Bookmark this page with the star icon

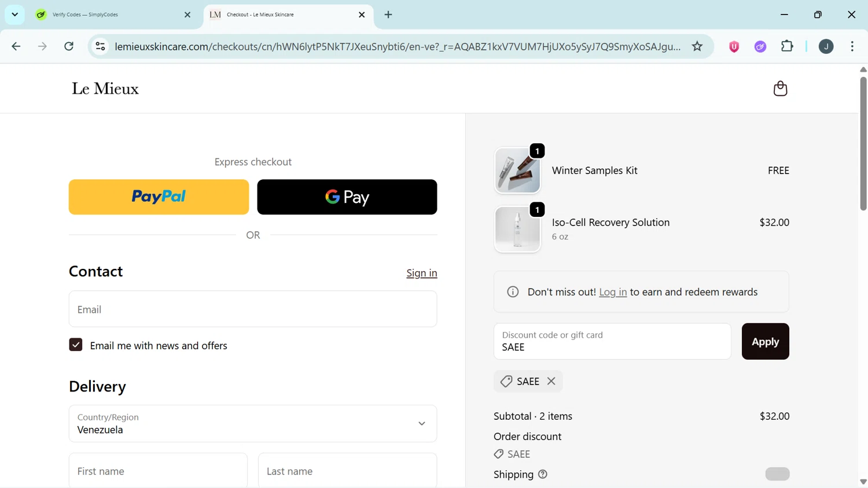[697, 46]
